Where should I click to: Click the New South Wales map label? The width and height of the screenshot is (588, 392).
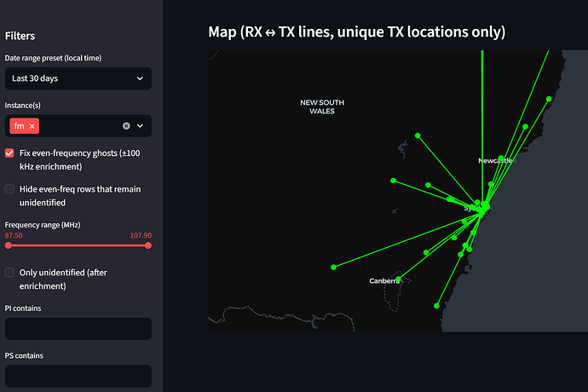click(x=322, y=107)
